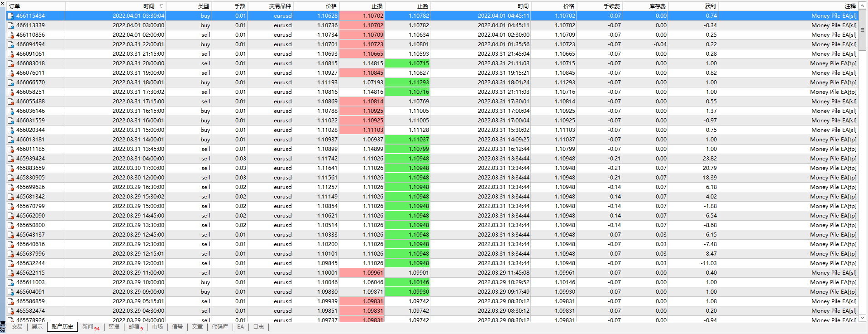
Task: Click the order icon beside 465662090
Action: (x=11, y=216)
